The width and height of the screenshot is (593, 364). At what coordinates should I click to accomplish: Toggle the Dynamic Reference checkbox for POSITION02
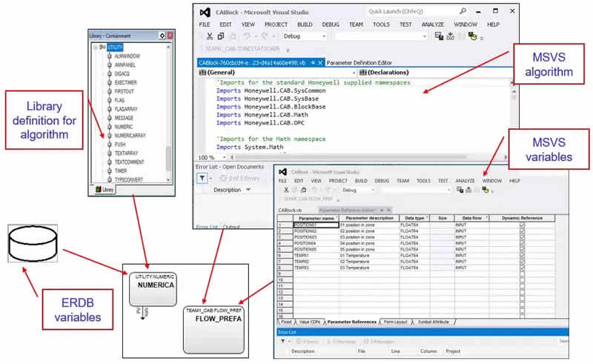[x=523, y=231]
